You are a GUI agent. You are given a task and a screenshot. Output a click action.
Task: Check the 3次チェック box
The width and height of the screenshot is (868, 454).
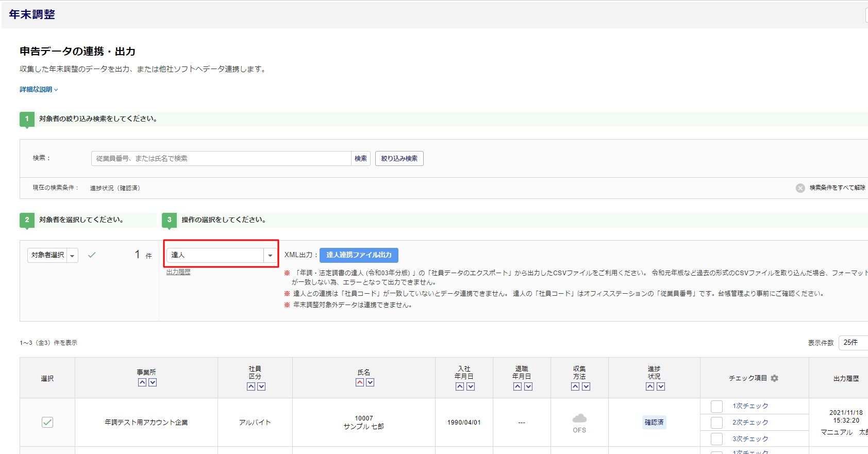click(x=716, y=439)
